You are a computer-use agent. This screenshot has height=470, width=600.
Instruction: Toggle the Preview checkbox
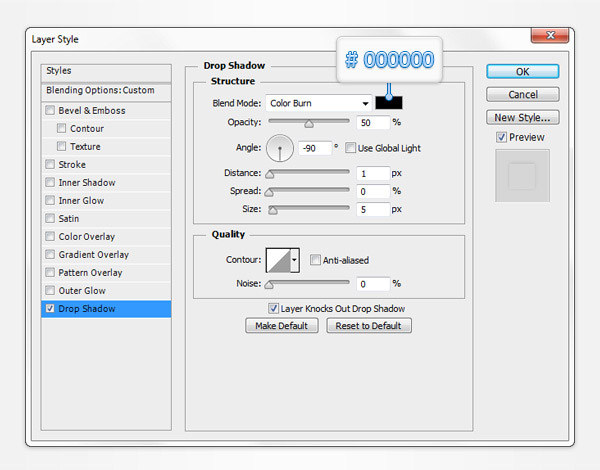[x=502, y=137]
